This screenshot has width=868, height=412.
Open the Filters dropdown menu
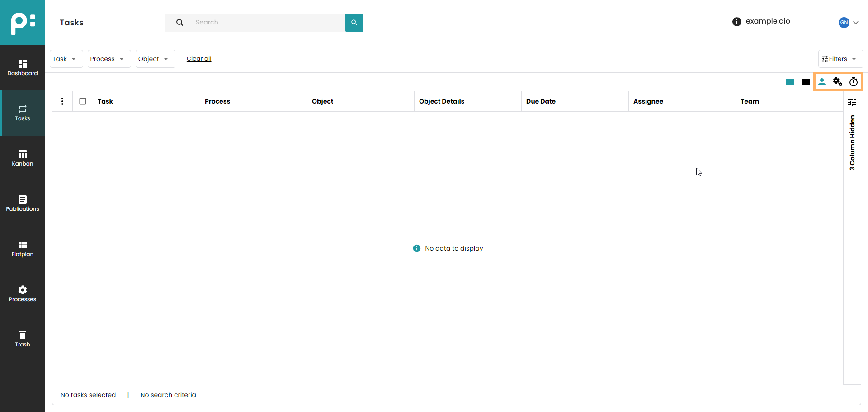[840, 59]
